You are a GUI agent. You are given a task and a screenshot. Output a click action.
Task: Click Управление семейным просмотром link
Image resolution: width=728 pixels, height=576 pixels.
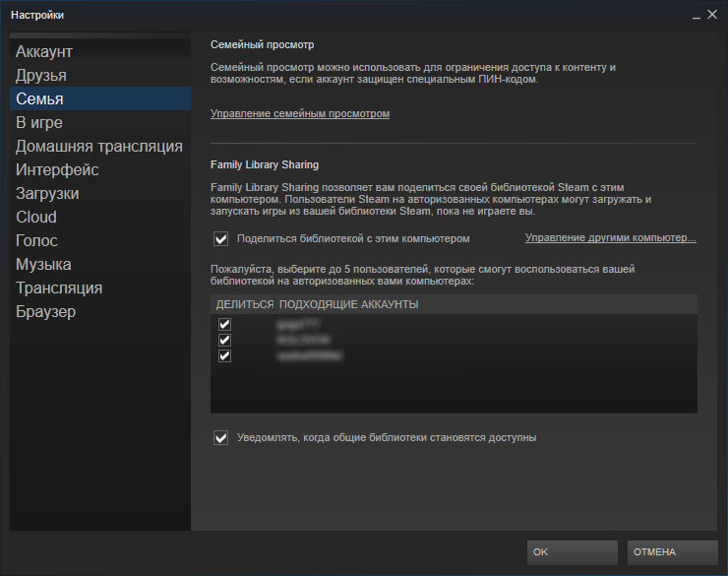pyautogui.click(x=300, y=113)
